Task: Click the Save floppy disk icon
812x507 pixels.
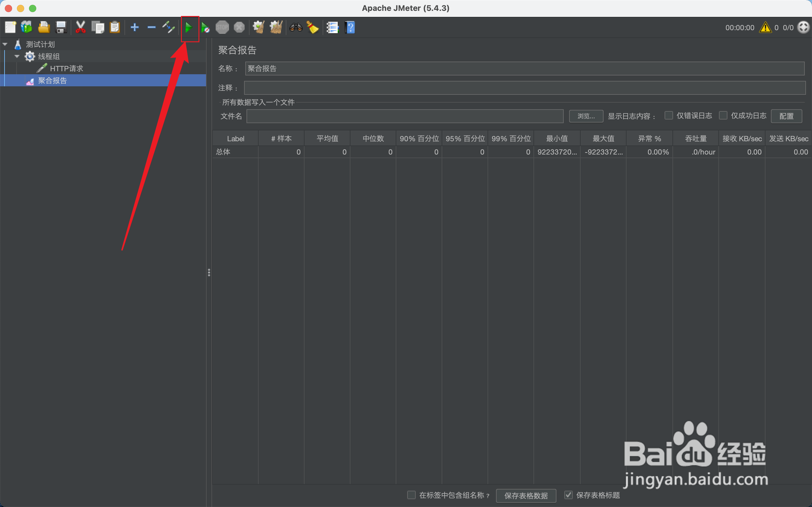Action: tap(61, 27)
